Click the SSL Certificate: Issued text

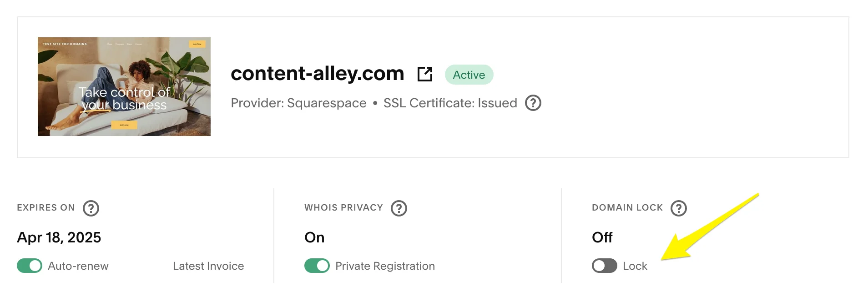click(450, 103)
